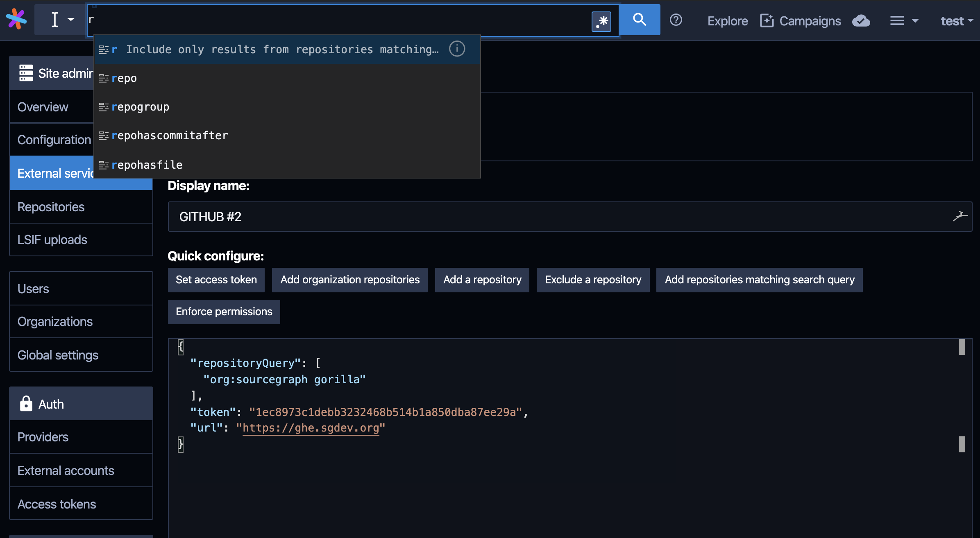The width and height of the screenshot is (980, 538).
Task: Open the help question mark icon
Action: pyautogui.click(x=676, y=20)
